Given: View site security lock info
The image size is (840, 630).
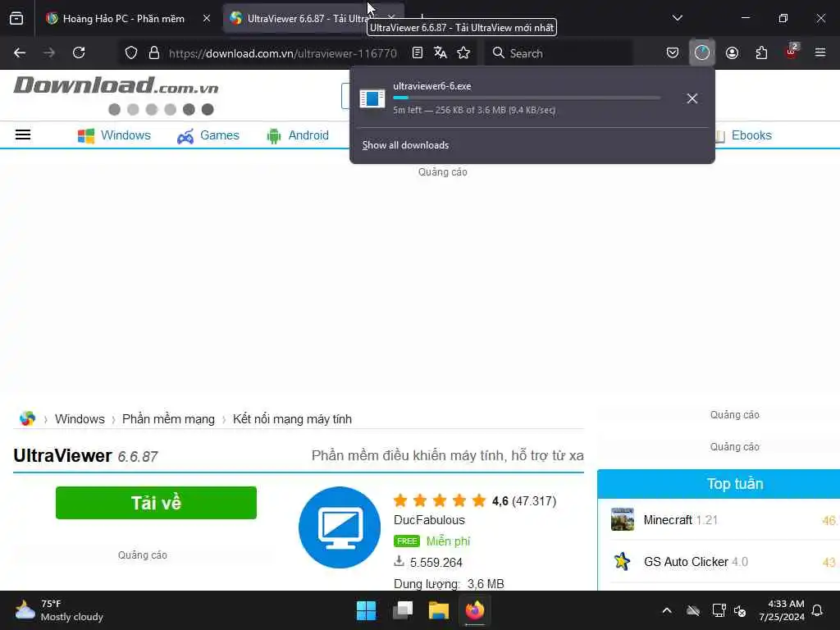Looking at the screenshot, I should 154,52.
